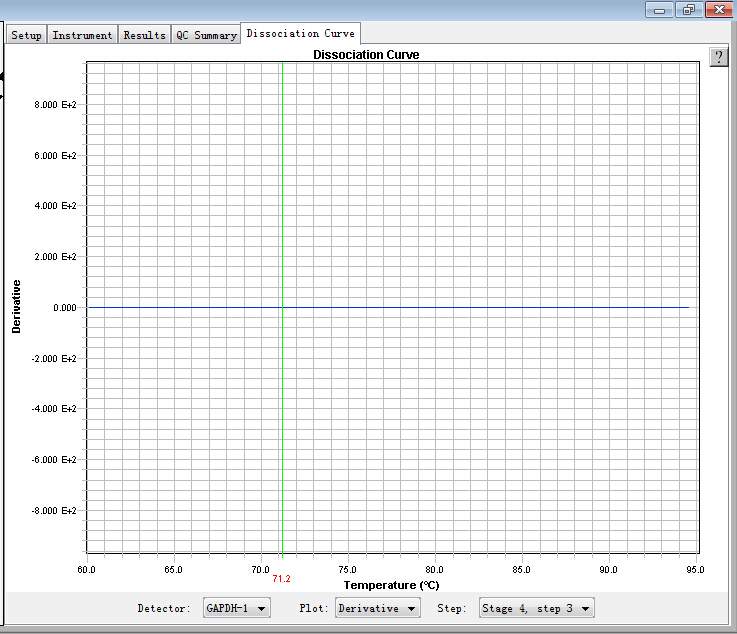The image size is (737, 634).
Task: Click the Derivative y-axis label
Action: [x=16, y=306]
